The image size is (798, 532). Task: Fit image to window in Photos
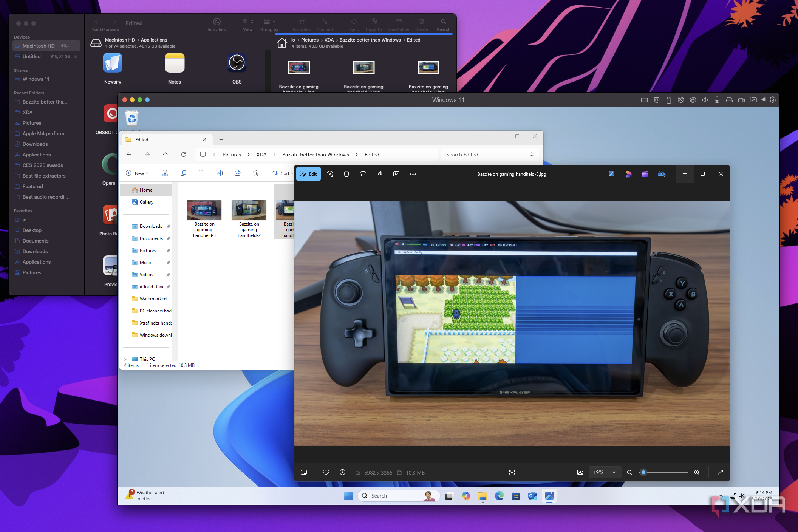[x=580, y=472]
